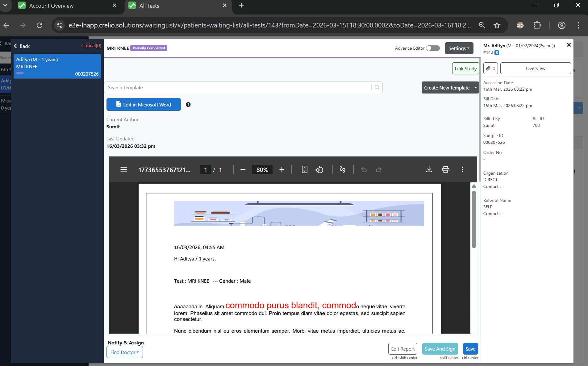Click Edit in Microsoft Word
Viewport: 588px width, 366px height.
click(x=144, y=105)
